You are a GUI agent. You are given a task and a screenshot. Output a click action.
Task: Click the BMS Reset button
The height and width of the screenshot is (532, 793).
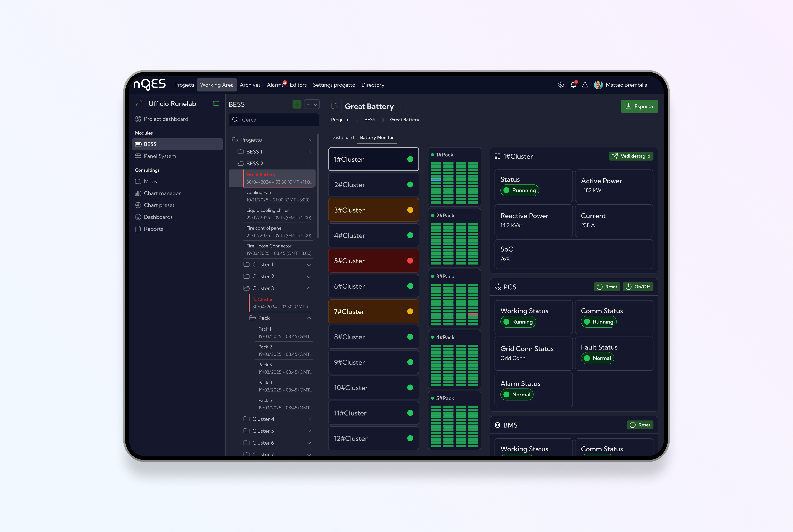click(x=640, y=425)
